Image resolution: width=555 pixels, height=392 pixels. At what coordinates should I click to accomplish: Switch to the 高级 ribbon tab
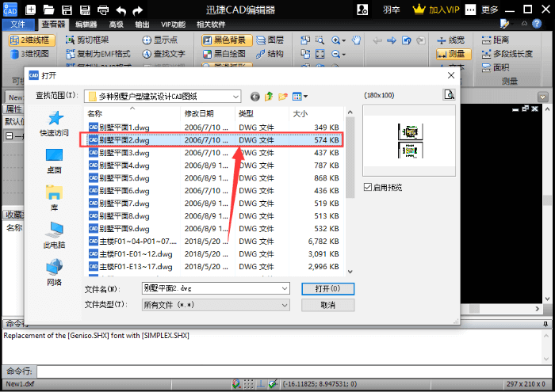pos(116,25)
